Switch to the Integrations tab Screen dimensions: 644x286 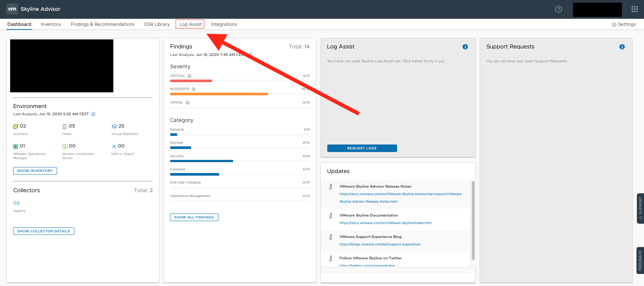pyautogui.click(x=224, y=24)
